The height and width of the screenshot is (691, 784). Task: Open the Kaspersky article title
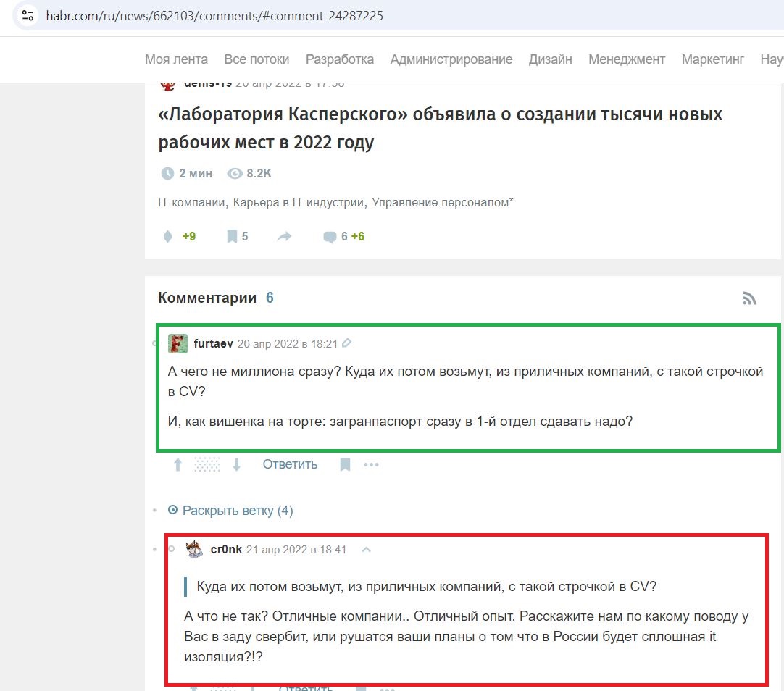tap(440, 128)
